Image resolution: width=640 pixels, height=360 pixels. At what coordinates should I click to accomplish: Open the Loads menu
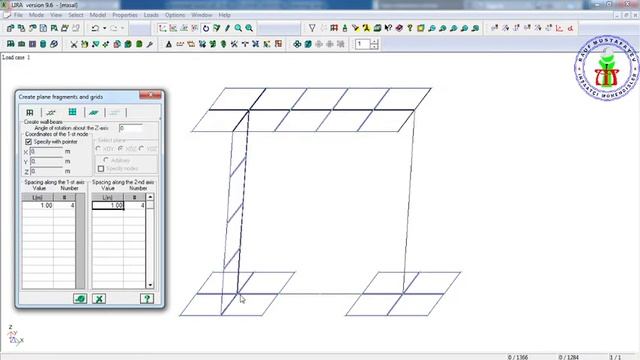[151, 15]
